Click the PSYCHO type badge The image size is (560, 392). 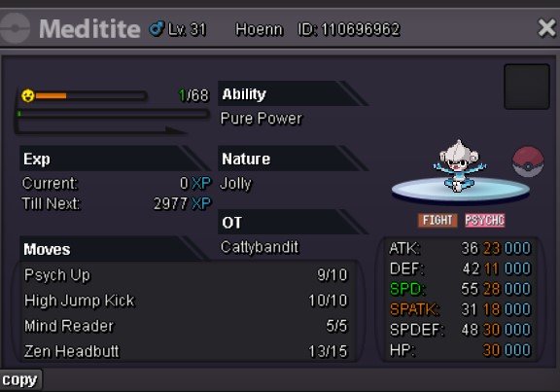(x=484, y=220)
